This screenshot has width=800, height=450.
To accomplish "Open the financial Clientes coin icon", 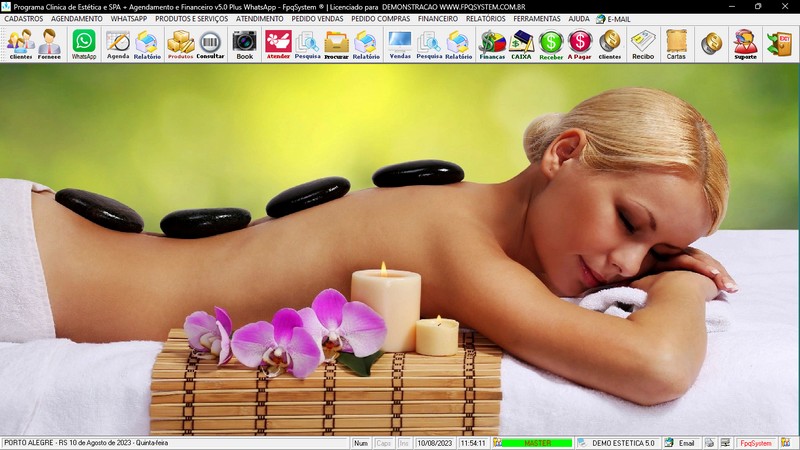I will pos(610,44).
